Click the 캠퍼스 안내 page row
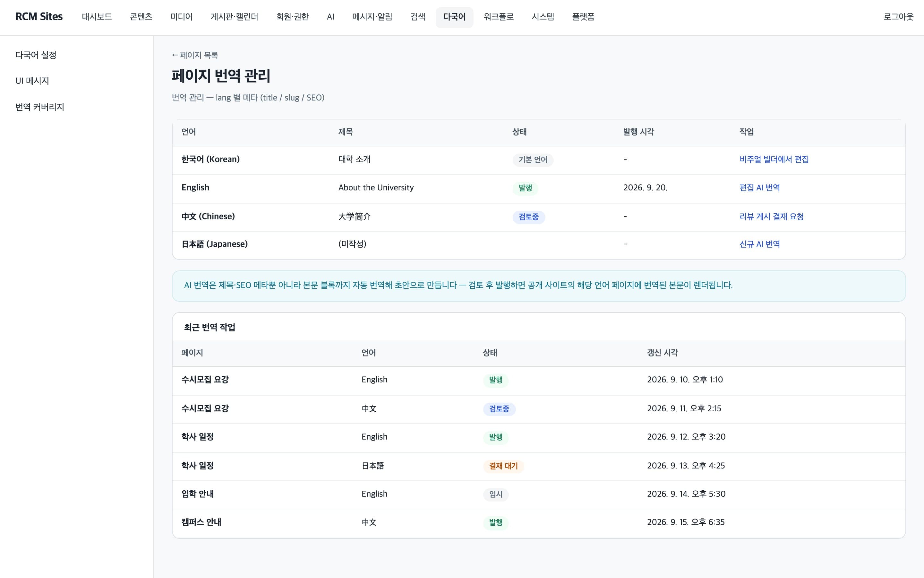924x578 pixels. point(539,523)
